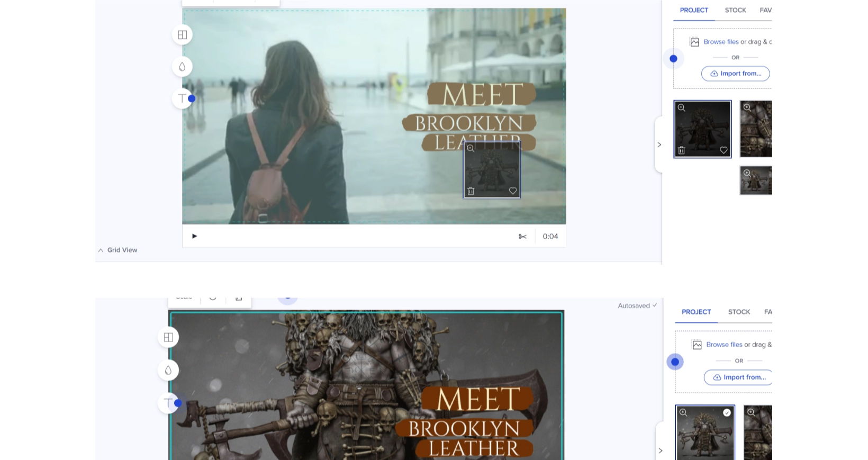Select the Text tool in the lower editor
Image resolution: width=868 pixels, height=460 pixels.
168,403
